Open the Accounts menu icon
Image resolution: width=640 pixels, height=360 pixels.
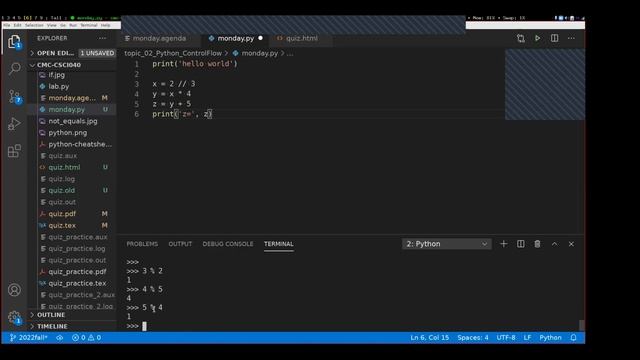pyautogui.click(x=14, y=290)
